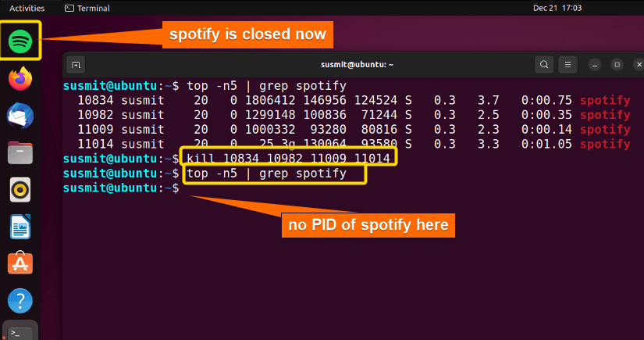
Task: Open the Files manager in dock
Action: pos(20,153)
